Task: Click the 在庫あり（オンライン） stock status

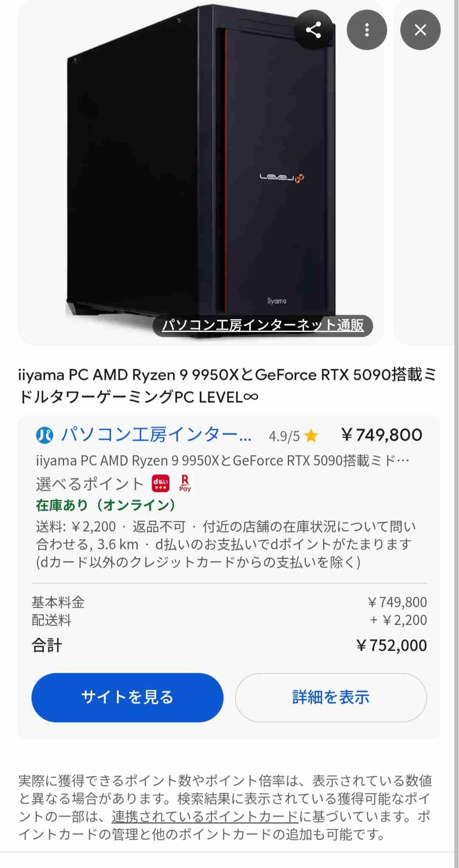Action: click(x=105, y=505)
